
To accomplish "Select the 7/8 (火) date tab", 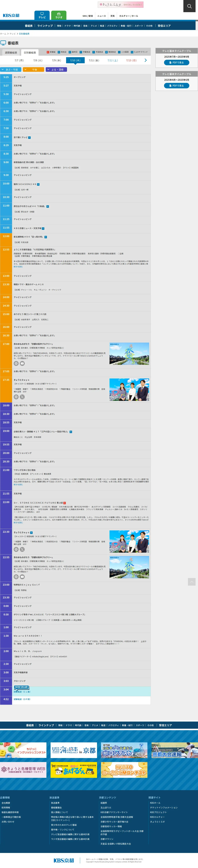I will click(x=38, y=60).
